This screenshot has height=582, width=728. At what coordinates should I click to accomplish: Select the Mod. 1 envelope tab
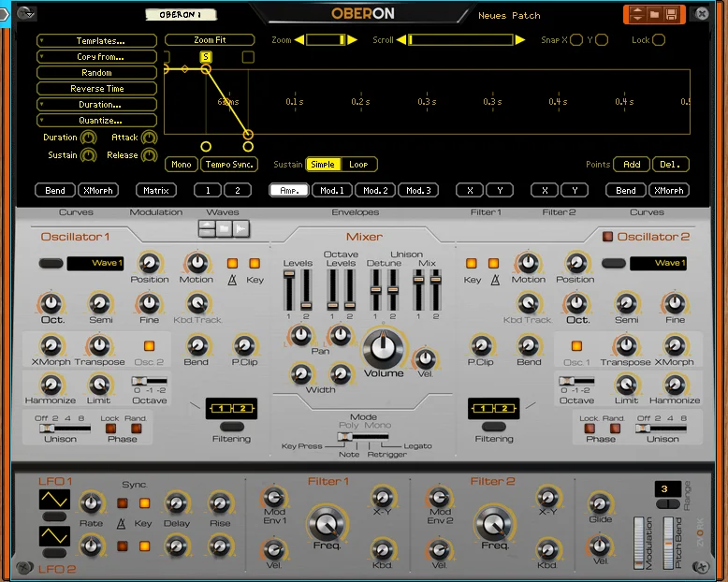pyautogui.click(x=332, y=190)
